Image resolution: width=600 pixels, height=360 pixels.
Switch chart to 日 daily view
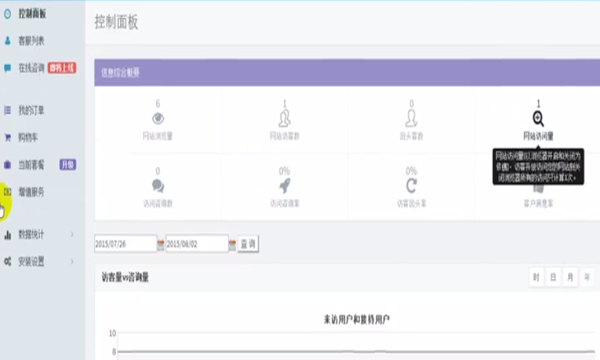point(553,277)
